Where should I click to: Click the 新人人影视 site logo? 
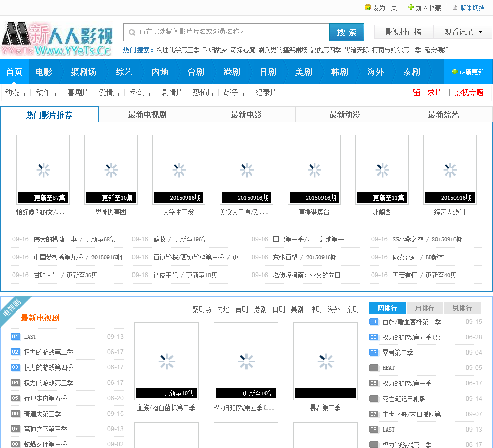coord(56,39)
